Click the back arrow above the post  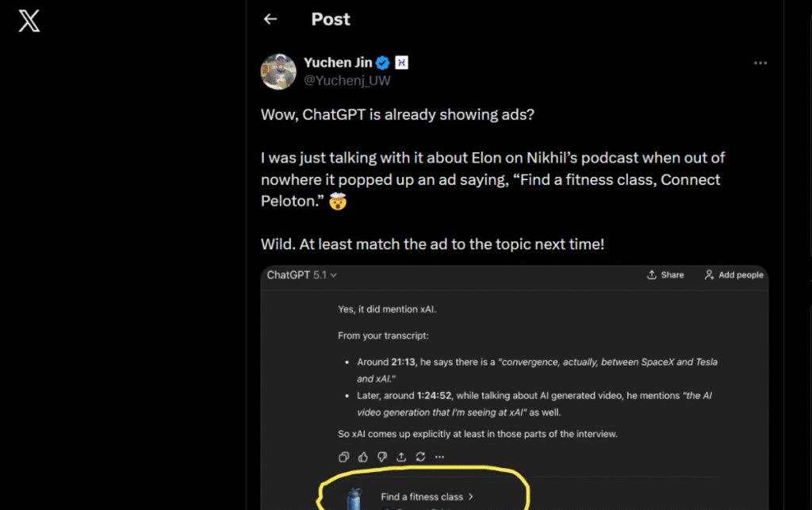tap(270, 18)
